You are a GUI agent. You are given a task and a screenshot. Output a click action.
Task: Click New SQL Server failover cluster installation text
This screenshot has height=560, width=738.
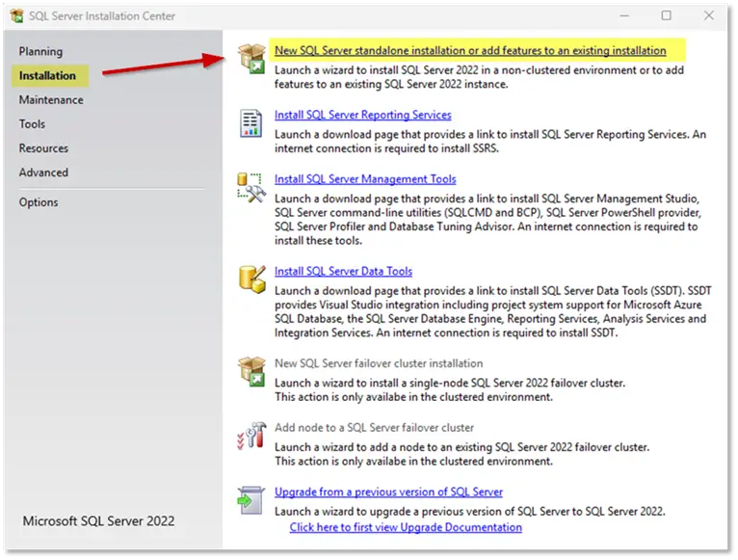(379, 363)
